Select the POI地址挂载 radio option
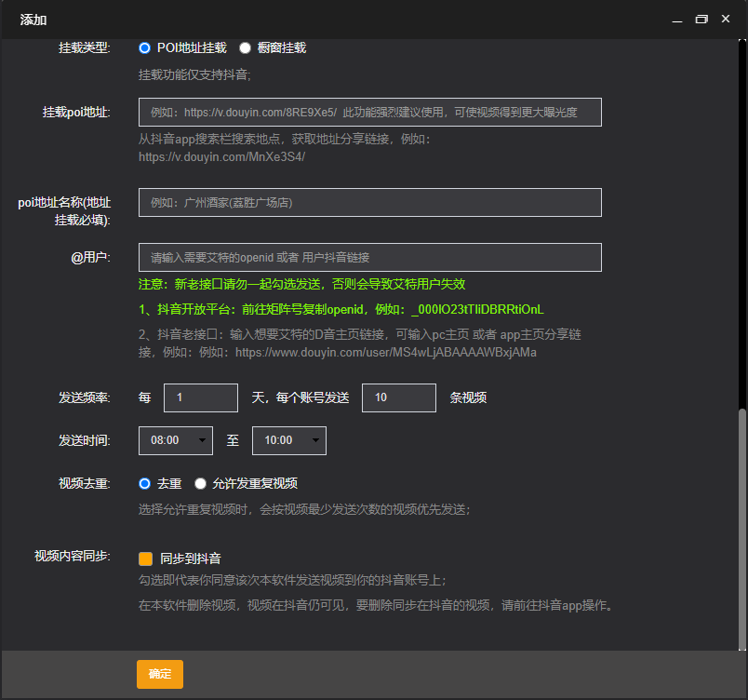The image size is (748, 700). pos(144,47)
